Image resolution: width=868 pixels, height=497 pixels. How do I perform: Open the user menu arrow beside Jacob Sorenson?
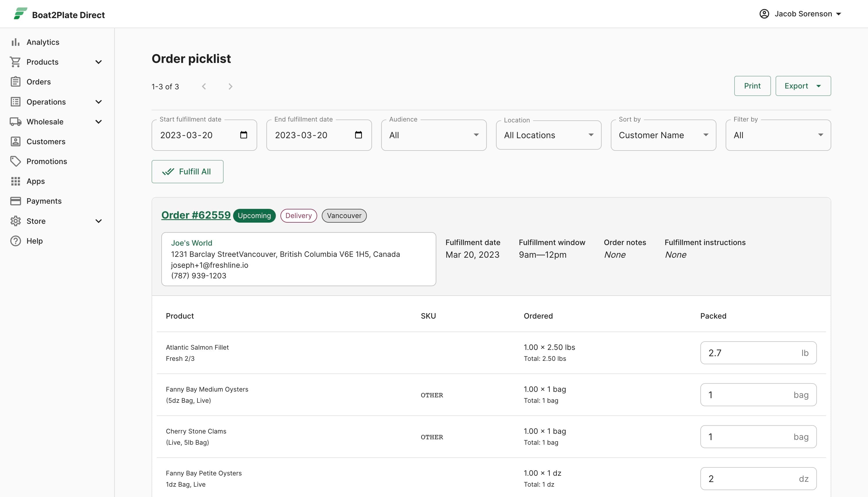[x=838, y=14]
